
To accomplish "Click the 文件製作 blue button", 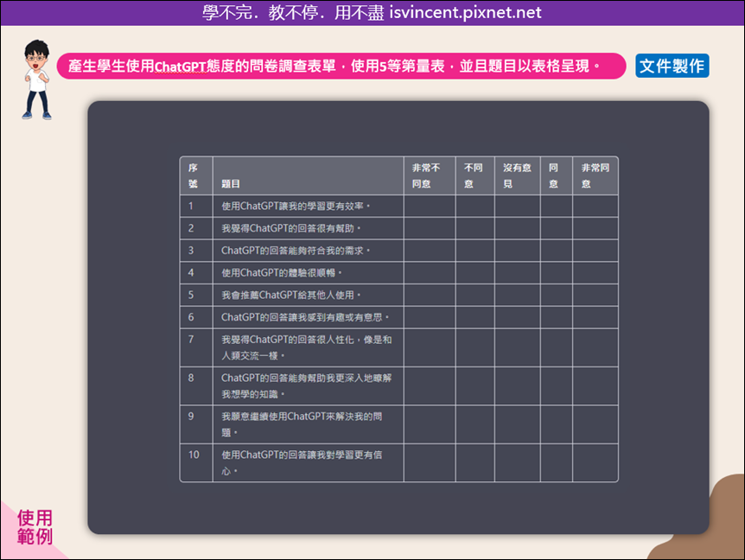I will 672,66.
